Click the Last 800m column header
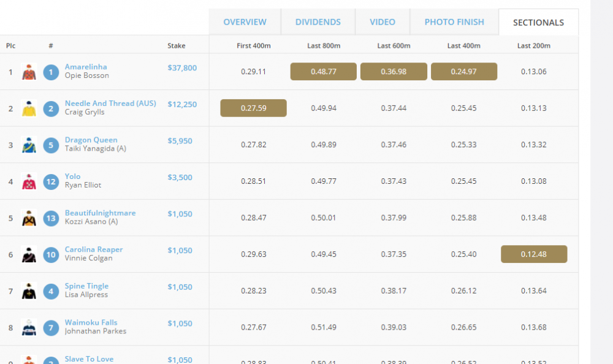This screenshot has width=613, height=364. [x=324, y=46]
